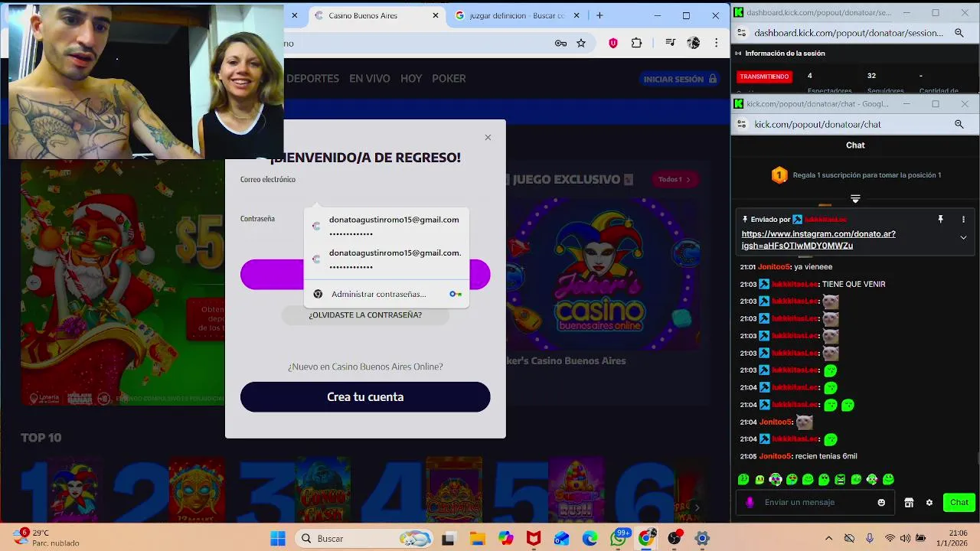The width and height of the screenshot is (980, 551).
Task: Open Joker's Casino game thumbnail
Action: point(603,275)
